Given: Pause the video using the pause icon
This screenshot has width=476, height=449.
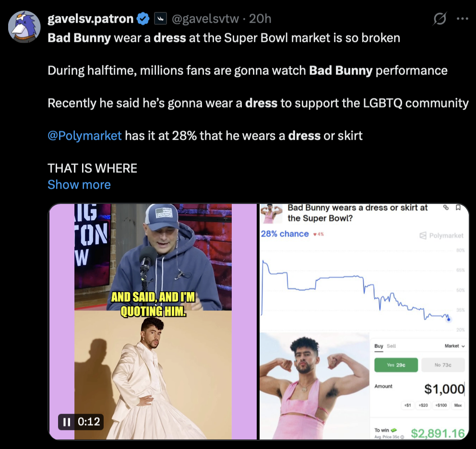Looking at the screenshot, I should (x=67, y=422).
